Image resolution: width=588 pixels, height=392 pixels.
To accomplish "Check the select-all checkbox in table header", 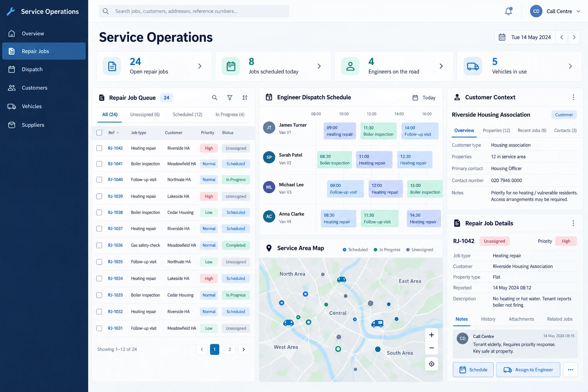I will point(99,132).
